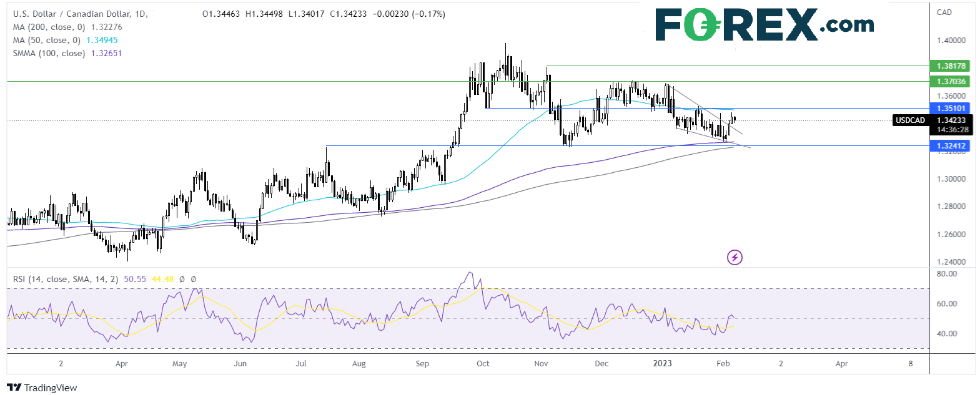Click the purple lightning bolt event icon
Screen dimensions: 980x395
point(735,257)
